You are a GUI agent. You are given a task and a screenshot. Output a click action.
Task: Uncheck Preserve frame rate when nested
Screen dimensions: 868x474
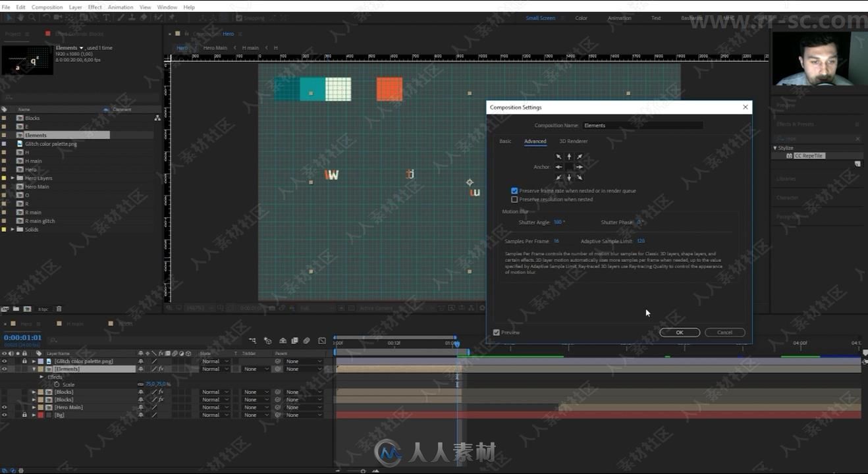(514, 191)
